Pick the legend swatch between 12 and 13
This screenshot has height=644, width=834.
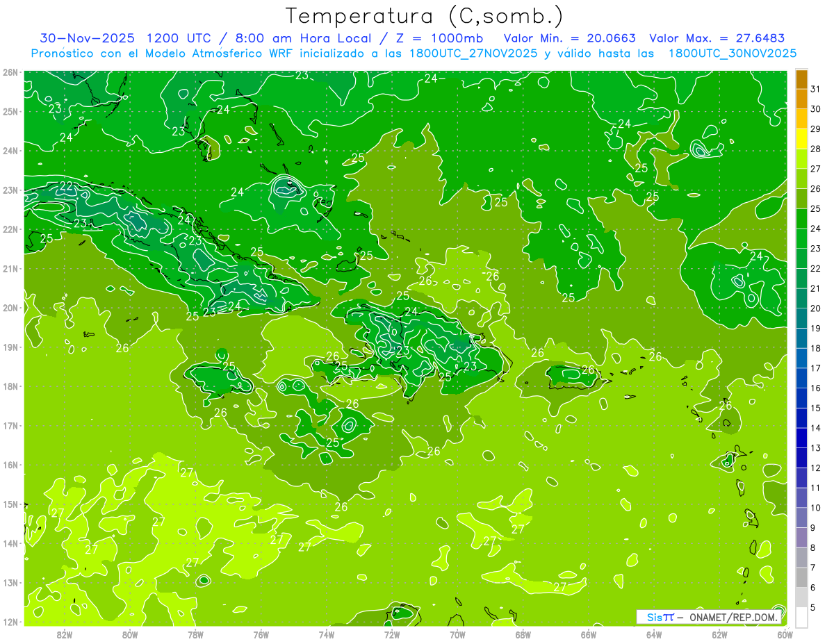[801, 458]
